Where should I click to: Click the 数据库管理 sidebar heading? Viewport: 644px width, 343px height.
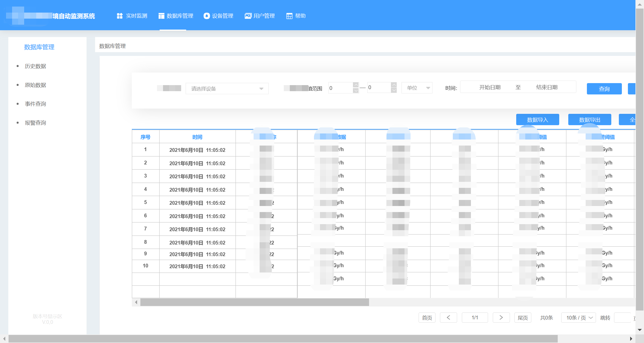click(x=39, y=47)
